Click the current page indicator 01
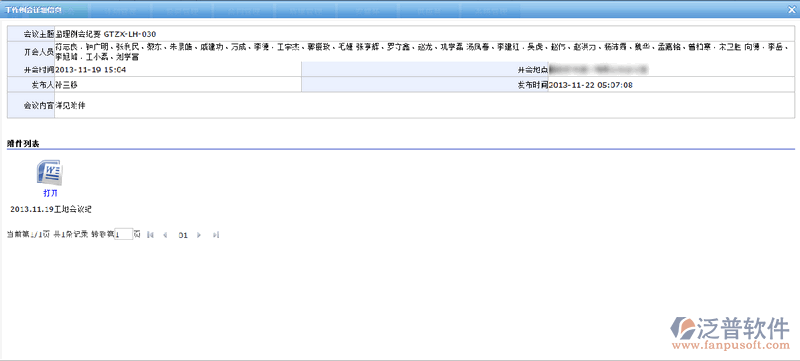 [183, 235]
